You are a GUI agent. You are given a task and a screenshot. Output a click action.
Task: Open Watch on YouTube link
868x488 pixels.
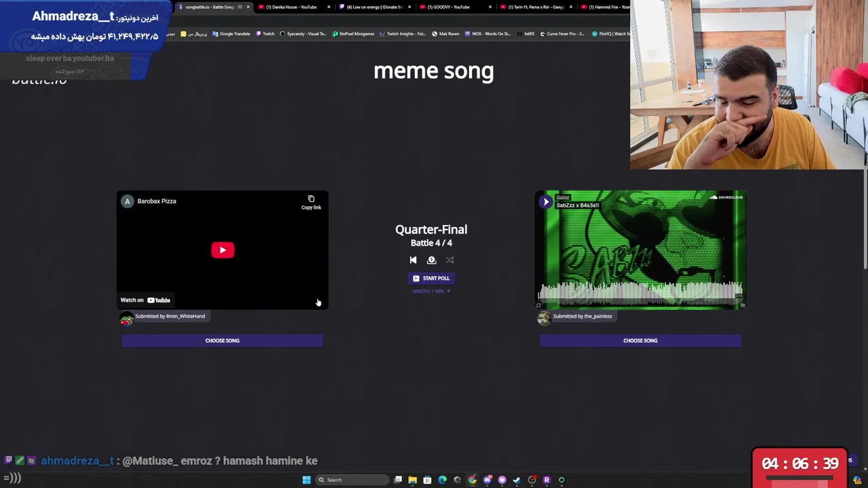point(145,300)
